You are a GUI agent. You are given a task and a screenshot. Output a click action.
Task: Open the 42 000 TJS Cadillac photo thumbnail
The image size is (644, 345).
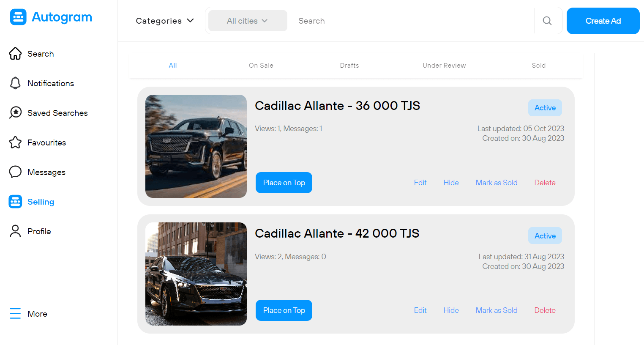coord(196,274)
